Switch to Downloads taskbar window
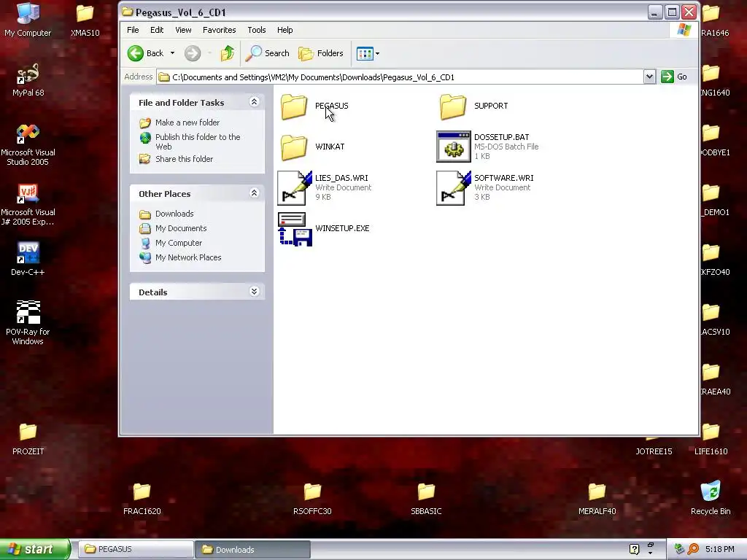Screen dimensions: 747x560 pyautogui.click(x=253, y=549)
